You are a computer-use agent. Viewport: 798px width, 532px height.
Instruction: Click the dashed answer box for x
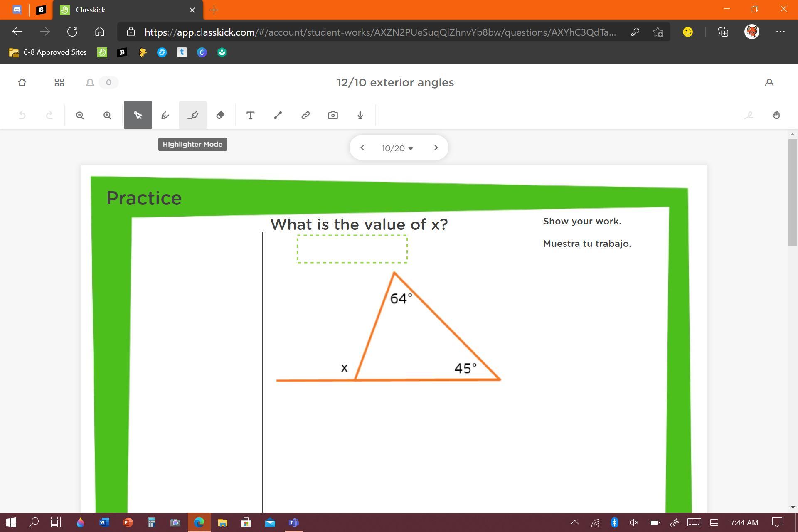(x=352, y=249)
